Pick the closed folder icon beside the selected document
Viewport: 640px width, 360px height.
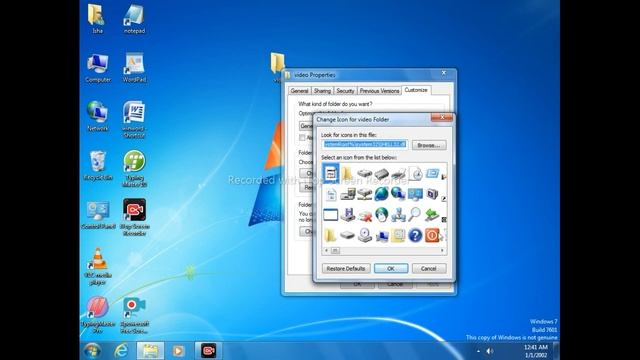[x=347, y=173]
